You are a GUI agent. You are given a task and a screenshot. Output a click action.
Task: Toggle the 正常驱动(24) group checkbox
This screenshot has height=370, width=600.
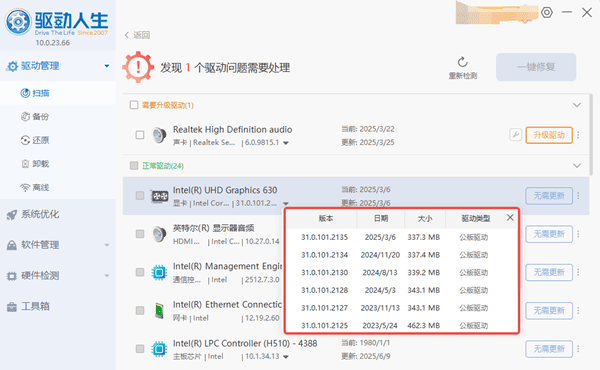134,166
